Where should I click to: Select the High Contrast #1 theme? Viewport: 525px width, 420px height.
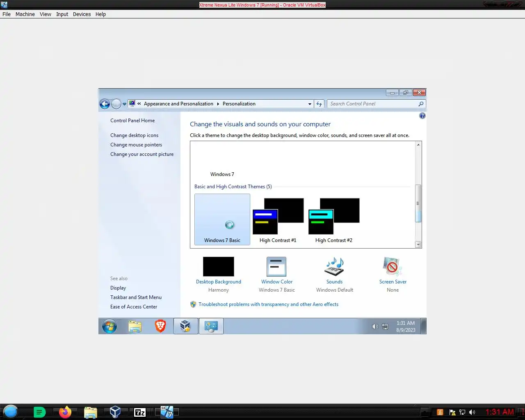coord(278,219)
